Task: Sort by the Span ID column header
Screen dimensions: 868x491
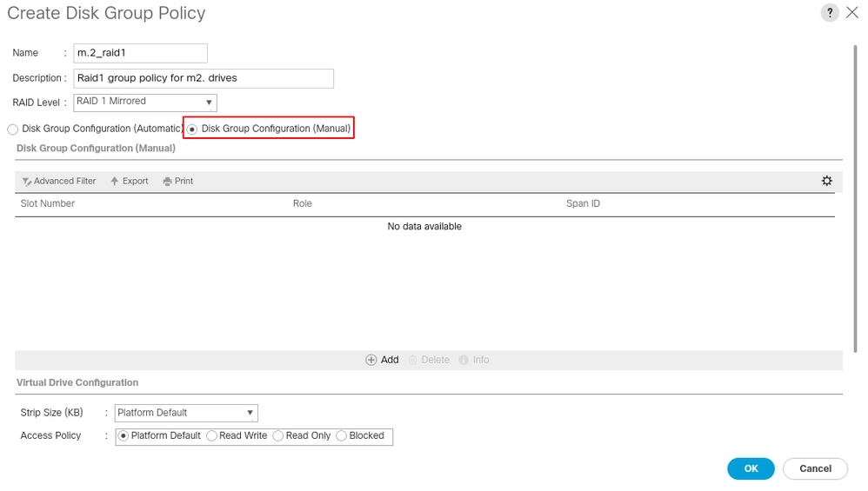Action: coord(583,203)
